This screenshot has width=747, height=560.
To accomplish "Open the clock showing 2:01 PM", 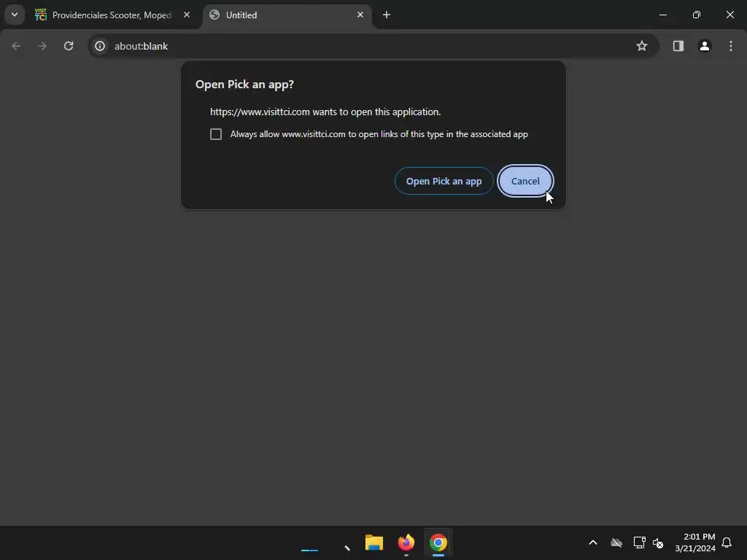I will [x=695, y=542].
